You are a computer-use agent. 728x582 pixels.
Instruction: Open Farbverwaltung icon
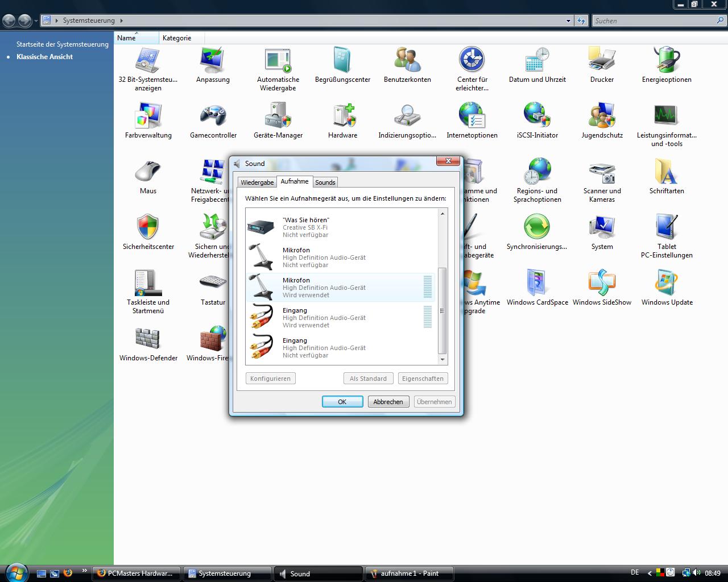coord(148,120)
